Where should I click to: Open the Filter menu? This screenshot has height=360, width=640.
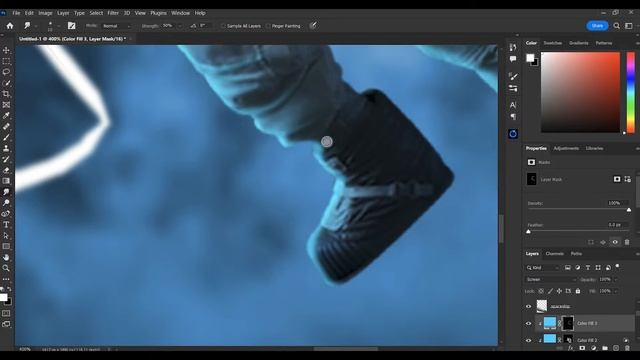(113, 13)
